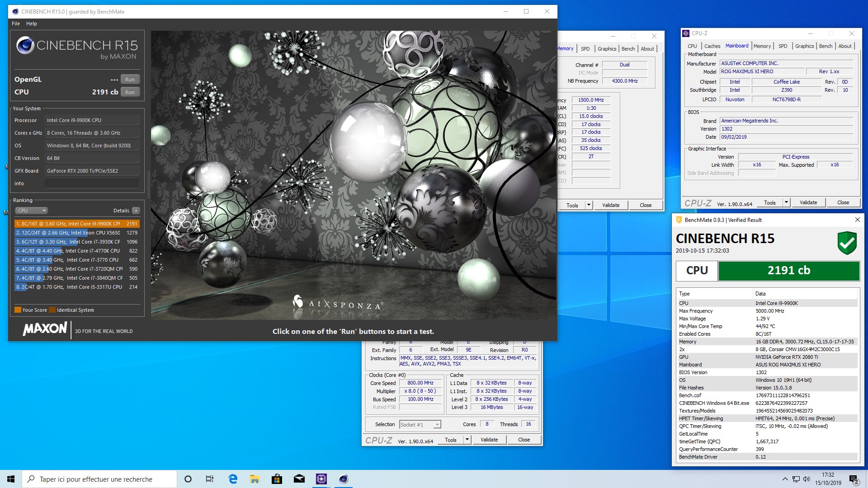
Task: Click the Cinebench panel resize grip
Action: [148, 184]
